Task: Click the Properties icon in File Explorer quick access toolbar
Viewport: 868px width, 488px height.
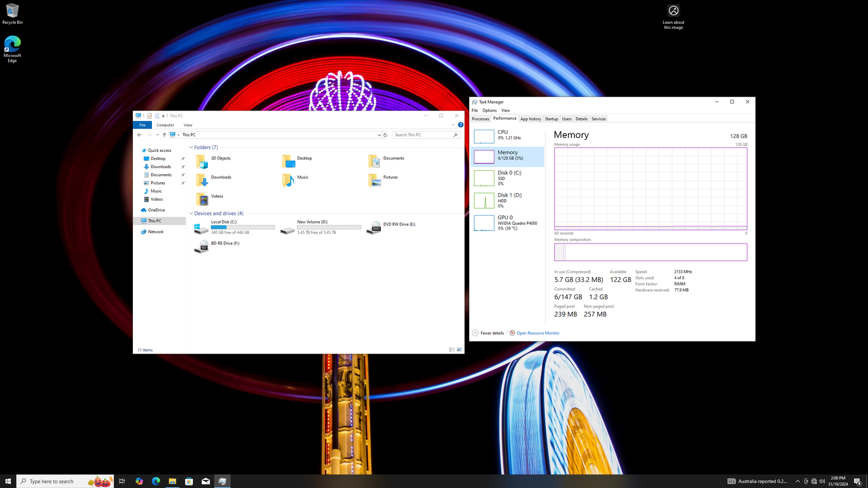Action: [x=150, y=115]
